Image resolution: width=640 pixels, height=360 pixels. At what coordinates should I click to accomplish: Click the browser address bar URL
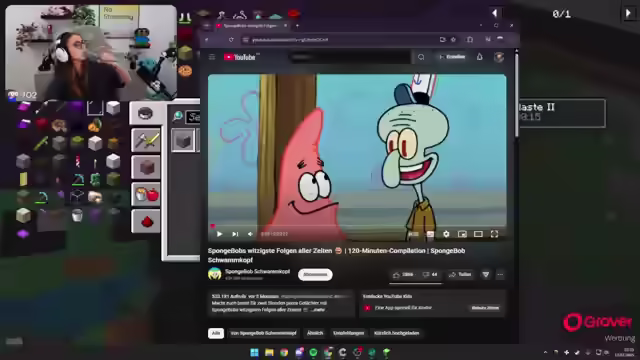290,40
